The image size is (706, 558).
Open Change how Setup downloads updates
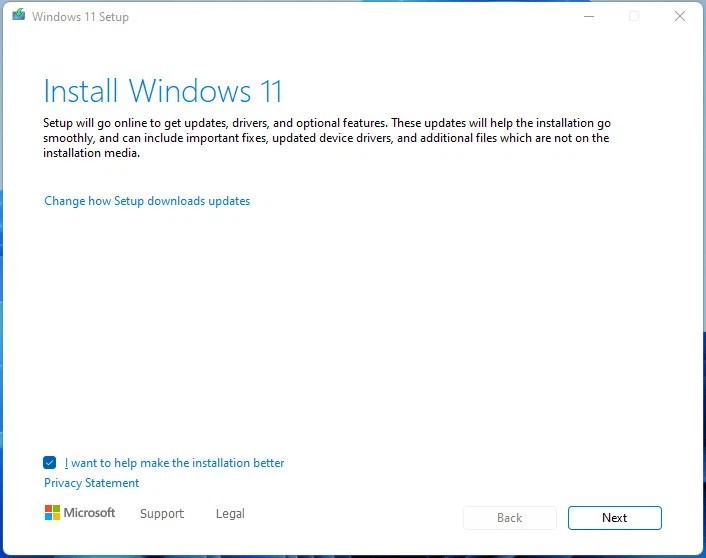tap(147, 201)
